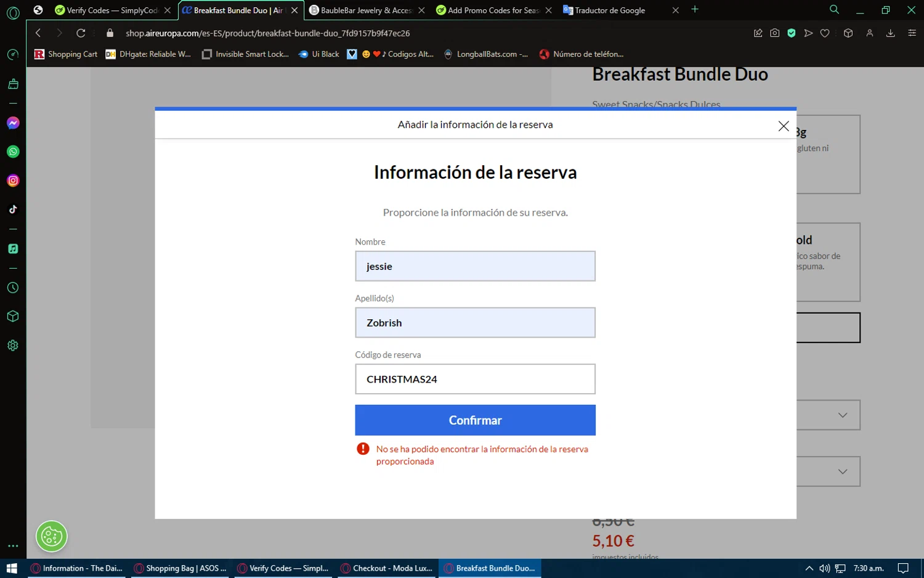Open sidebar three-dots more menu
The width and height of the screenshot is (924, 578).
(13, 546)
